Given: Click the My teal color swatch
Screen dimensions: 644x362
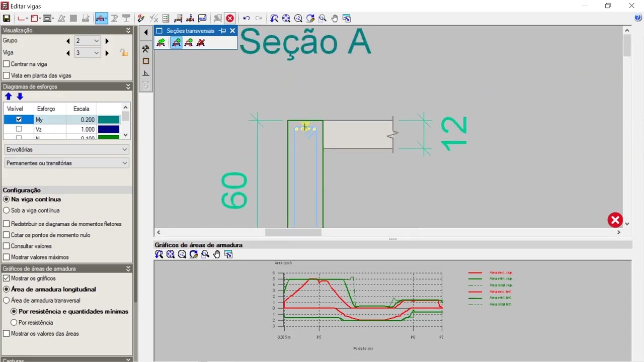Looking at the screenshot, I should coord(109,120).
